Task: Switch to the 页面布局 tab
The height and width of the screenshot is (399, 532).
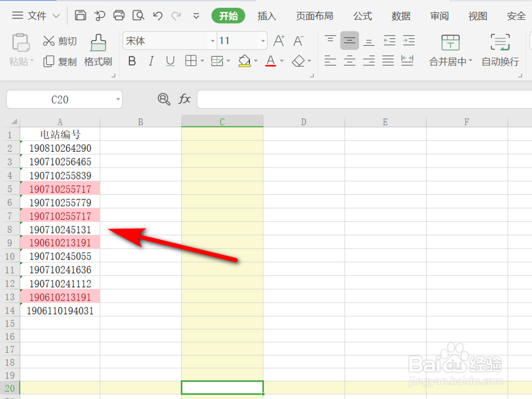Action: pos(314,16)
